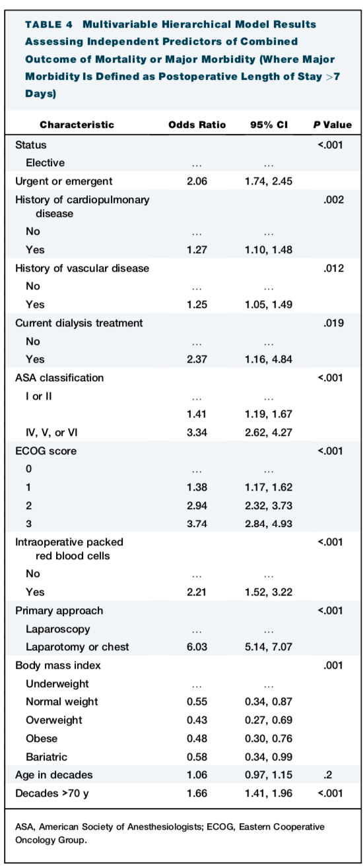363x868 pixels.
Task: Click the History of vascular disease row
Action: point(181,268)
